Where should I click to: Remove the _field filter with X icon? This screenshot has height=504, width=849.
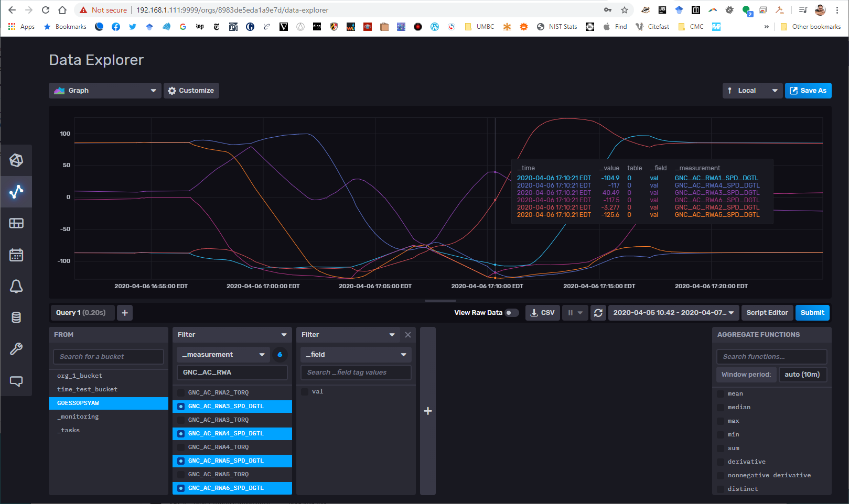coord(408,335)
